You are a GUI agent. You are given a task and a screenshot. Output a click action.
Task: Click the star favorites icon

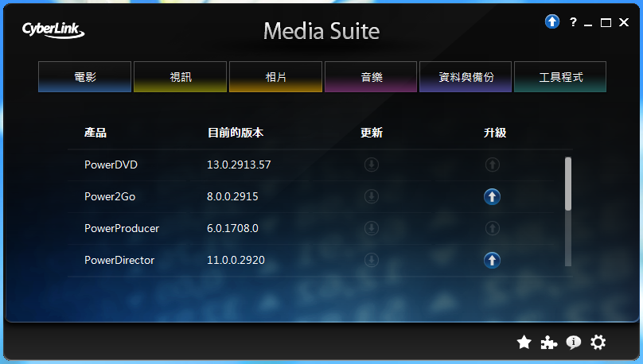pos(524,343)
